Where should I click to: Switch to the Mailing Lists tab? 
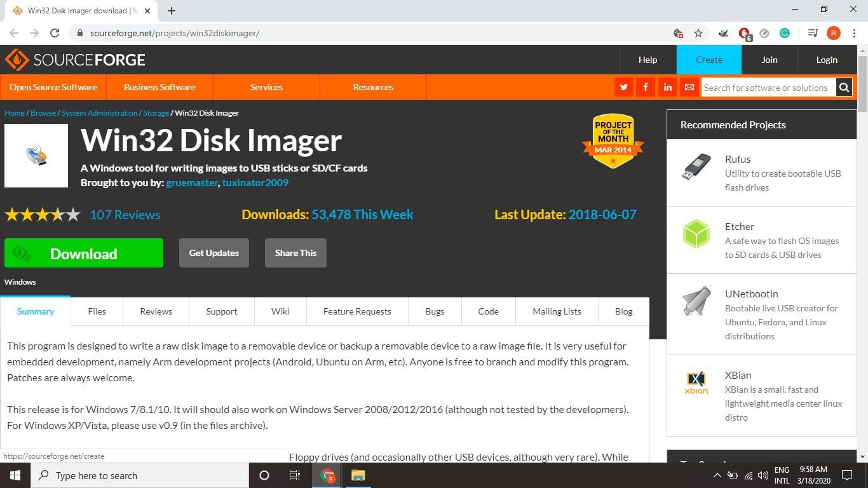tap(557, 311)
